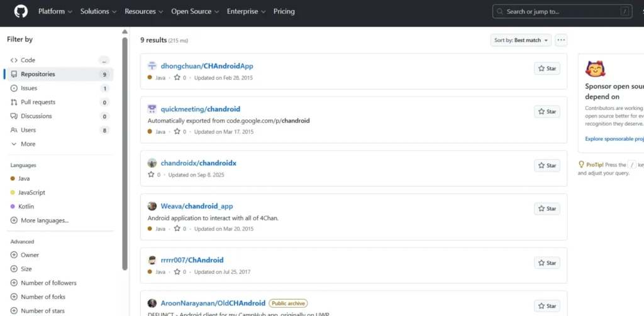Viewport: 644px width, 316px height.
Task: Filter results by Code
Action: click(60, 60)
